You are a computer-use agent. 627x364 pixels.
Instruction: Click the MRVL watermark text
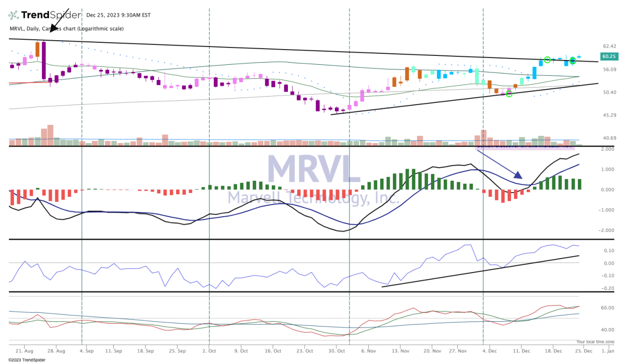[x=312, y=171]
